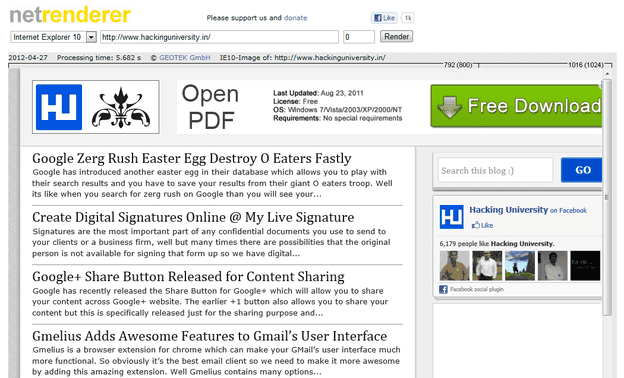The height and width of the screenshot is (378, 624).
Task: Click the netrenderer logo
Action: tap(70, 15)
